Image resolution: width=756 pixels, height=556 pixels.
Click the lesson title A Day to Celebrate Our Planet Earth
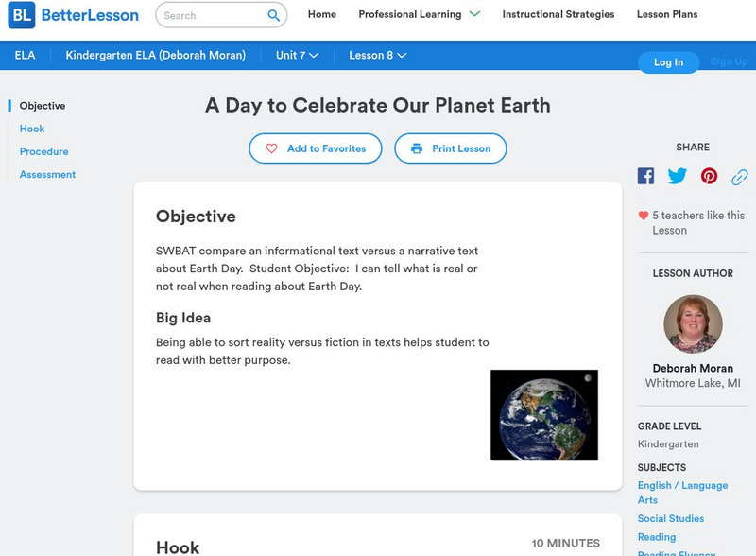377,106
